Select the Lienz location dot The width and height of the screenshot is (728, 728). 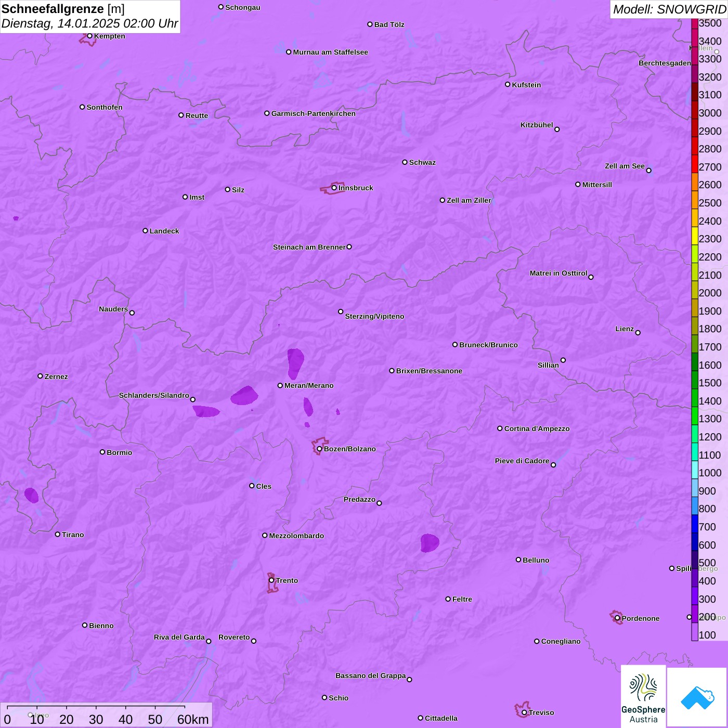638,333
